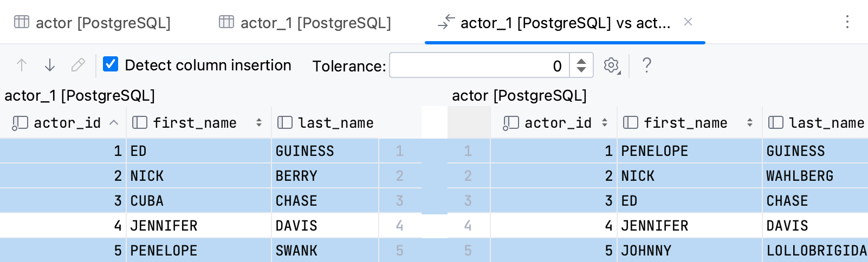Decrease Tolerance with stepper down arrow

(x=581, y=70)
